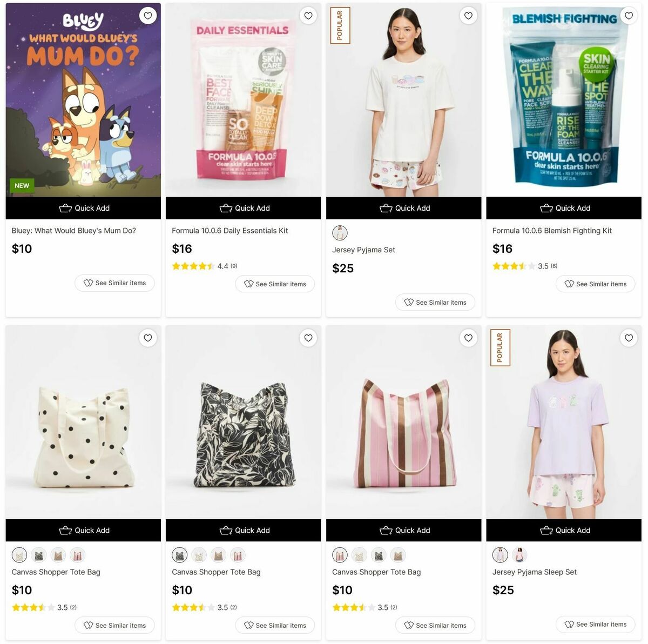Choose the pink pyjama swatch on Sleep Set
The width and height of the screenshot is (648, 644).
pyautogui.click(x=519, y=555)
